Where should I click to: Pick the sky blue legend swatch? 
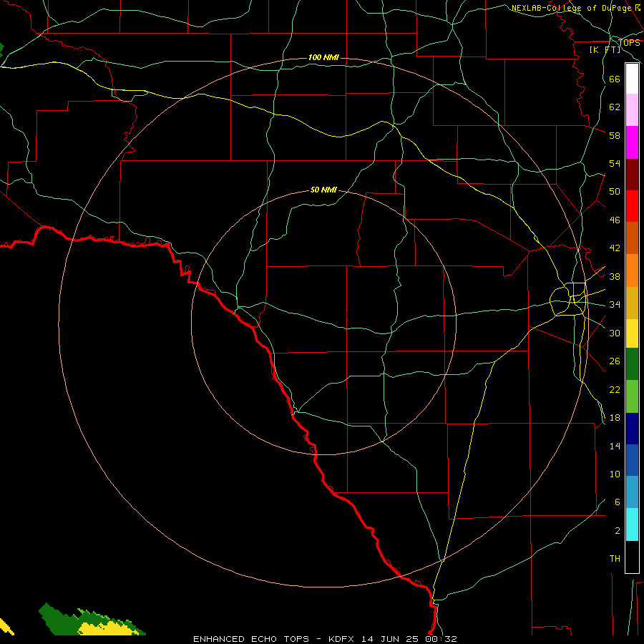[632, 492]
